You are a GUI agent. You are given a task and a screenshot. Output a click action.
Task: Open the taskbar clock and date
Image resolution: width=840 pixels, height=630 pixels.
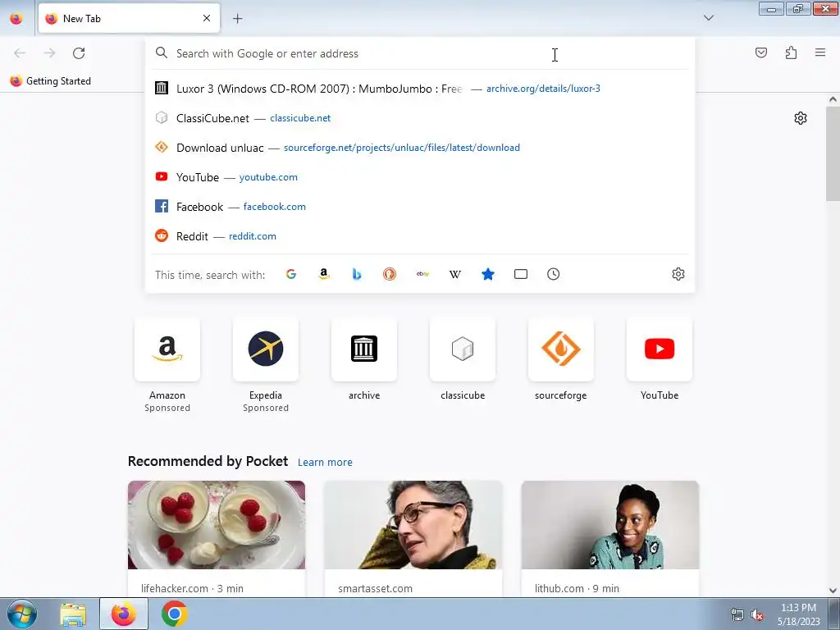[798, 614]
